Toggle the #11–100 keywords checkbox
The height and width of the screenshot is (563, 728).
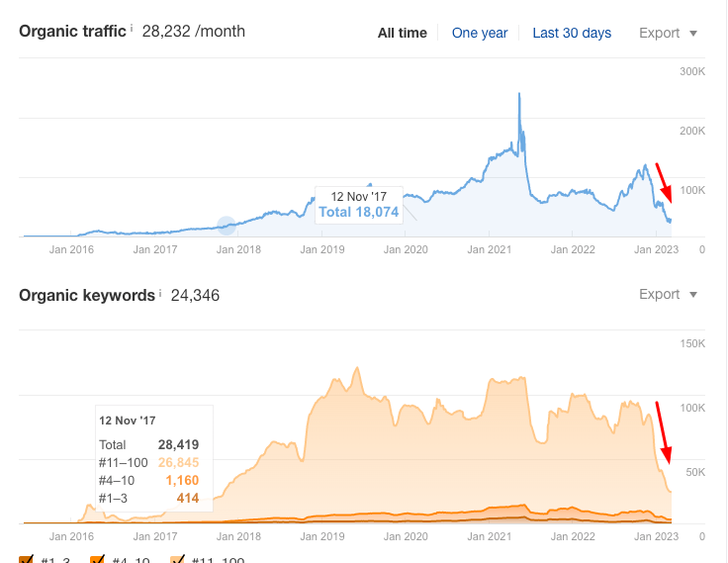[178, 559]
